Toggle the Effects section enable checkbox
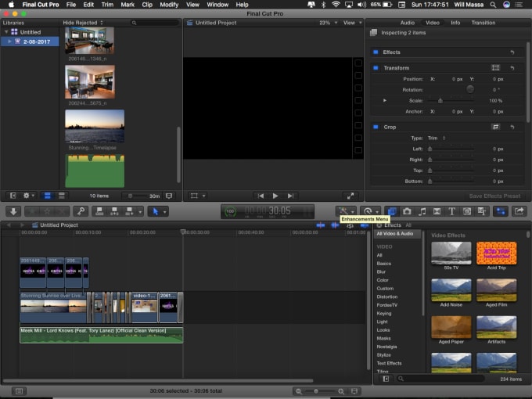Viewport: 532px width, 399px height. tap(376, 52)
